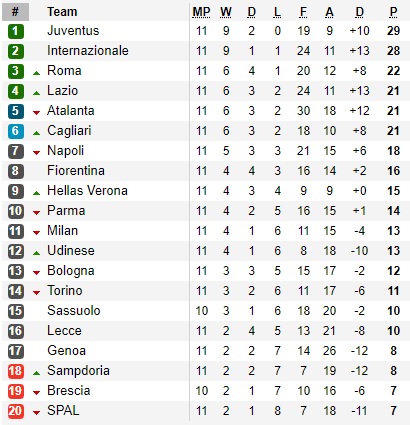This screenshot has width=410, height=425.
Task: Click the red rank 18 relegation badge
Action: click(16, 371)
